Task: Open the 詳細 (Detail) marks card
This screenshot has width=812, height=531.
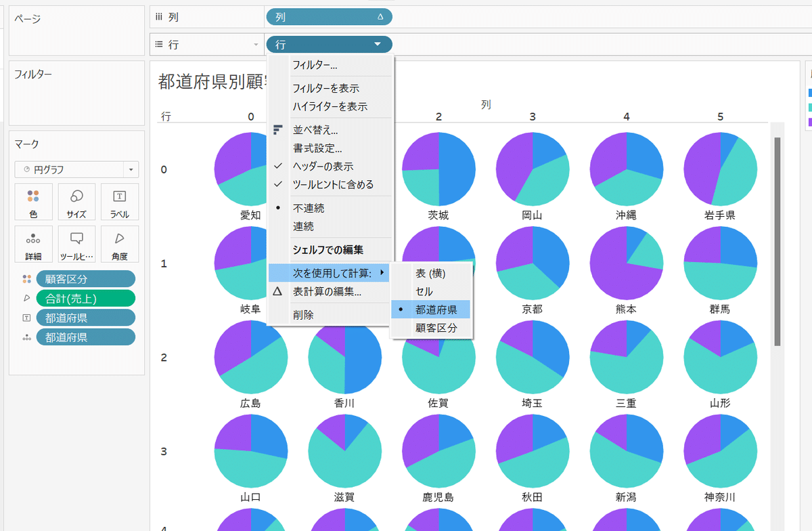Action: (x=33, y=244)
